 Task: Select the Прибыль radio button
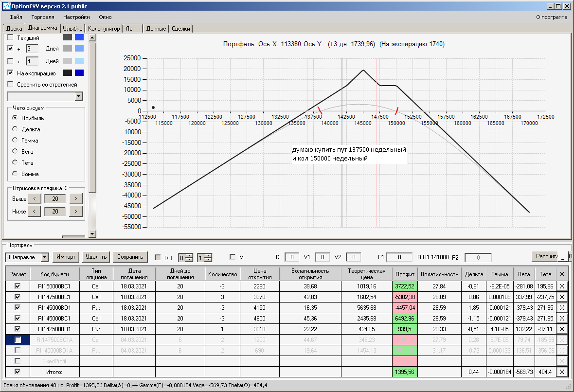pos(15,118)
